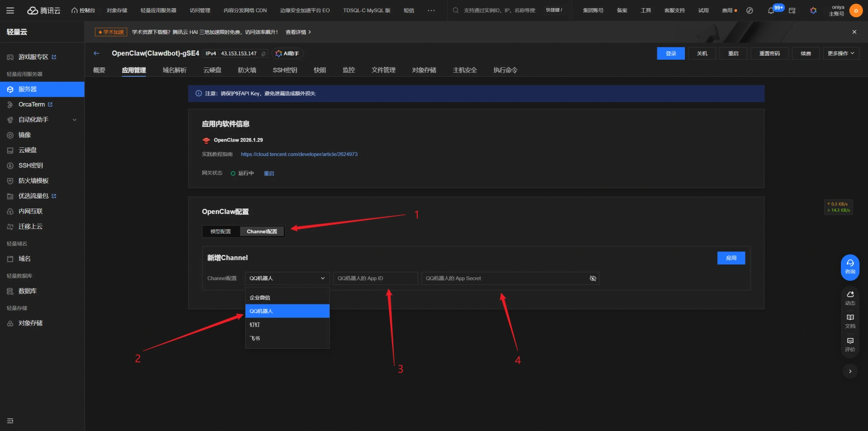Viewport: 868px width, 431px height.
Task: Collapse the sidebar using bottom-left icon
Action: (10, 421)
